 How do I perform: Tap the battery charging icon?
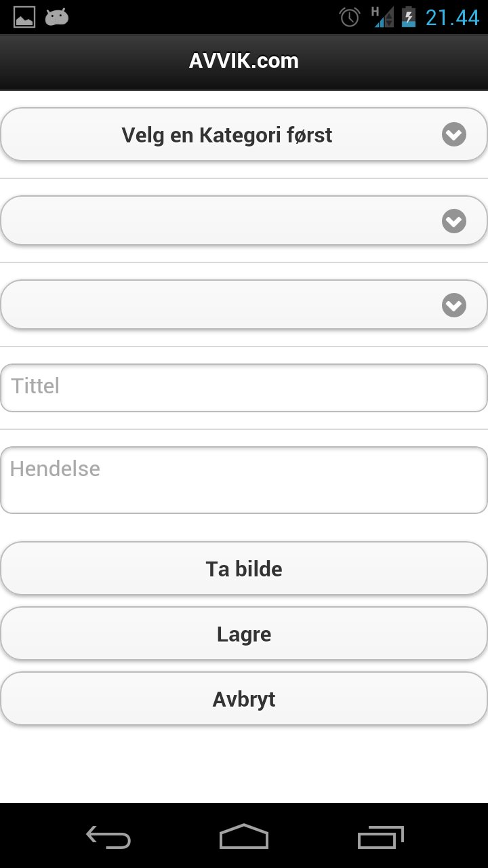(x=408, y=17)
